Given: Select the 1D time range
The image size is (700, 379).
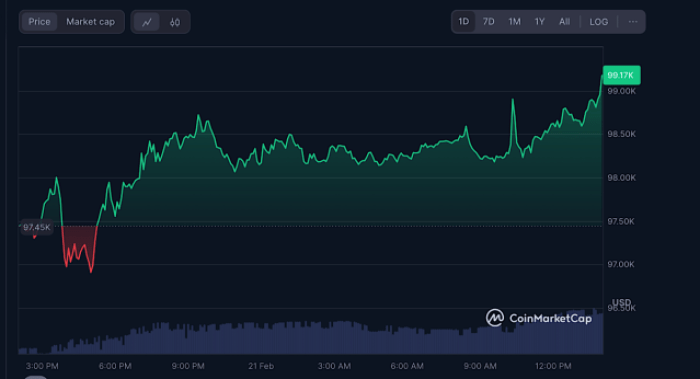Looking at the screenshot, I should (x=463, y=22).
